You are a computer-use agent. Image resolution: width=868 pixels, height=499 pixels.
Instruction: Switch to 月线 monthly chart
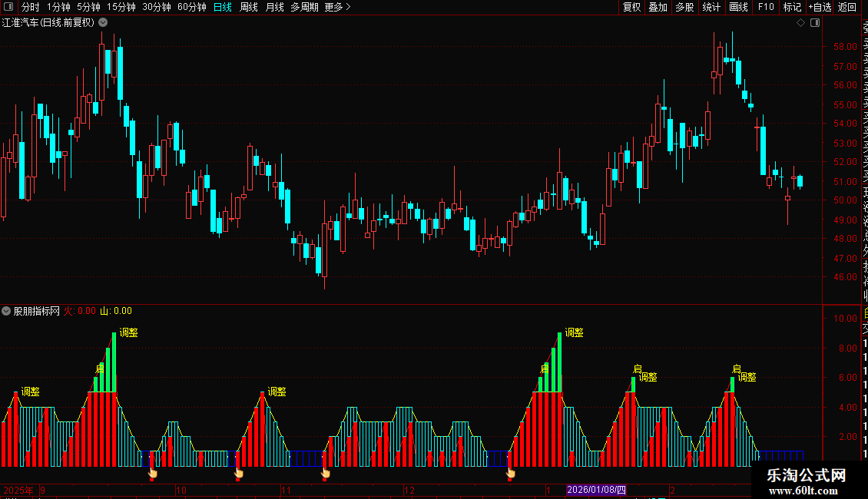274,7
